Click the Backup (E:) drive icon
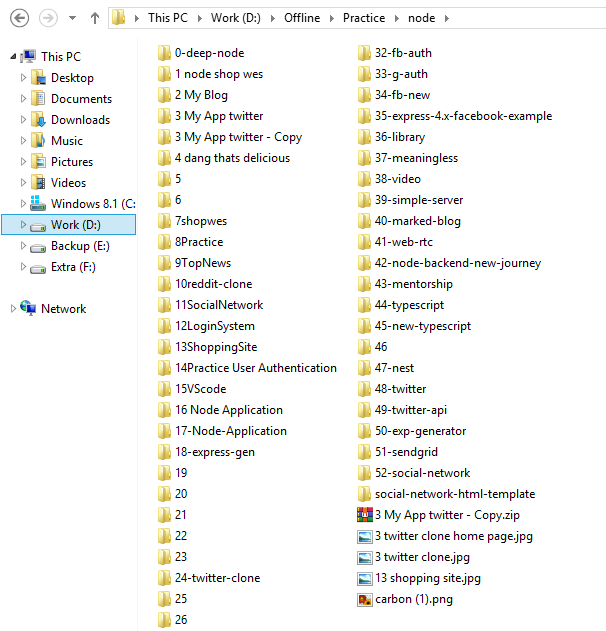This screenshot has height=631, width=606. coord(38,247)
